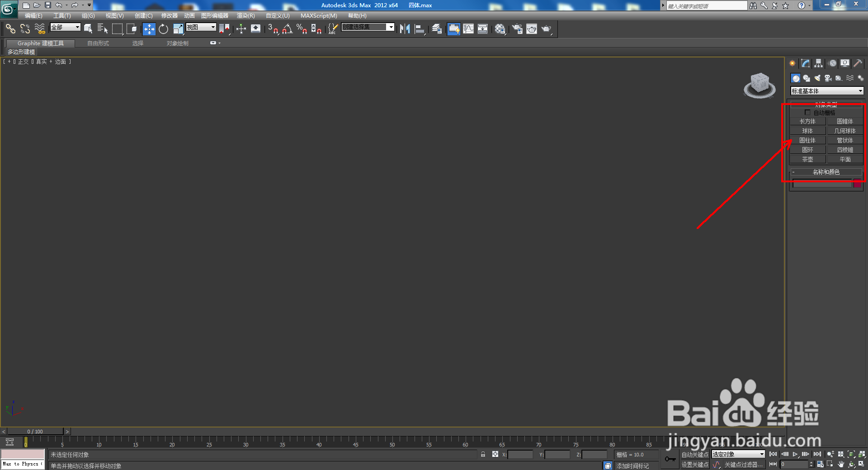
Task: Toggle the 3D Snaps button
Action: [273, 29]
